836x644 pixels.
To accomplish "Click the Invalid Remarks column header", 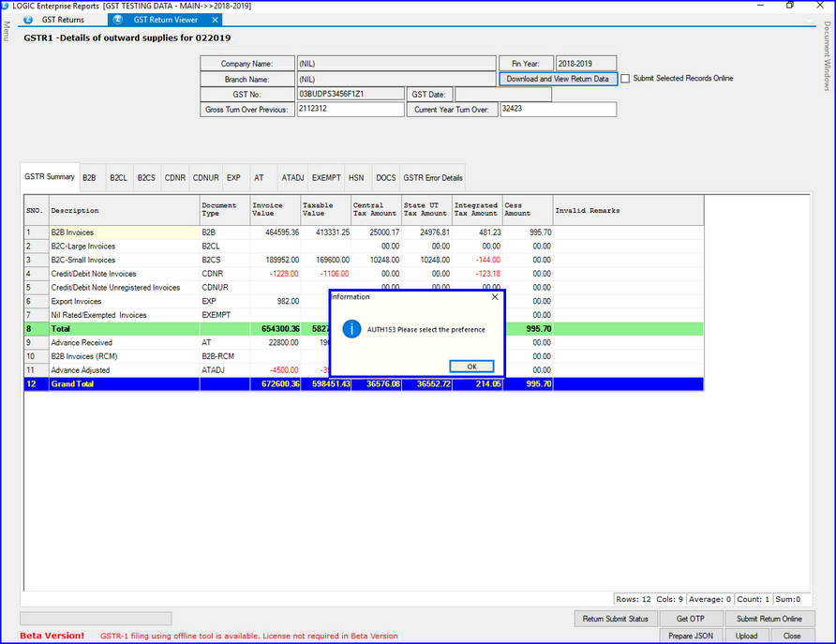I will coord(628,211).
